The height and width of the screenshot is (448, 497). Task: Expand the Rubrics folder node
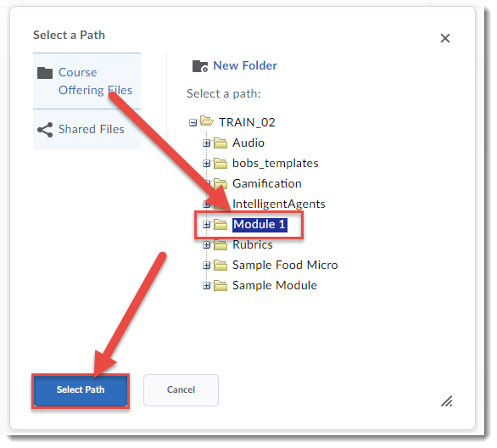pyautogui.click(x=206, y=244)
